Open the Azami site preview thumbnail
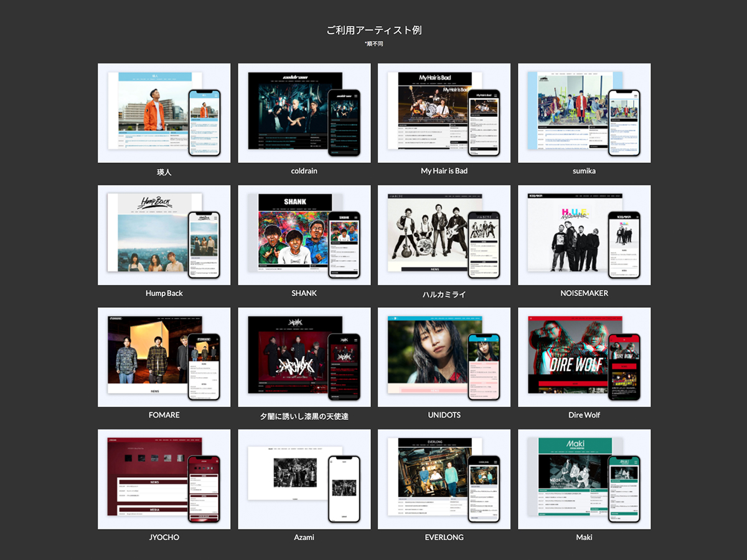The image size is (747, 560). coord(304,479)
